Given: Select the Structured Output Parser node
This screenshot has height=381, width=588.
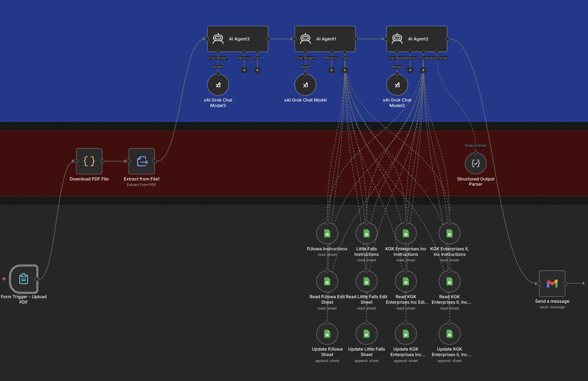Looking at the screenshot, I should coord(476,163).
